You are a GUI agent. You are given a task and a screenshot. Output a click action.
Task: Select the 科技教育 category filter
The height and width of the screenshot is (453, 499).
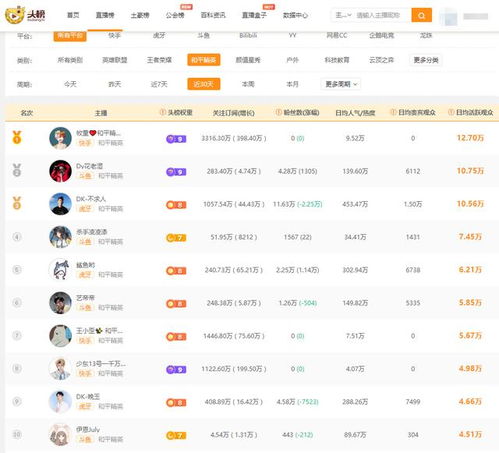337,60
